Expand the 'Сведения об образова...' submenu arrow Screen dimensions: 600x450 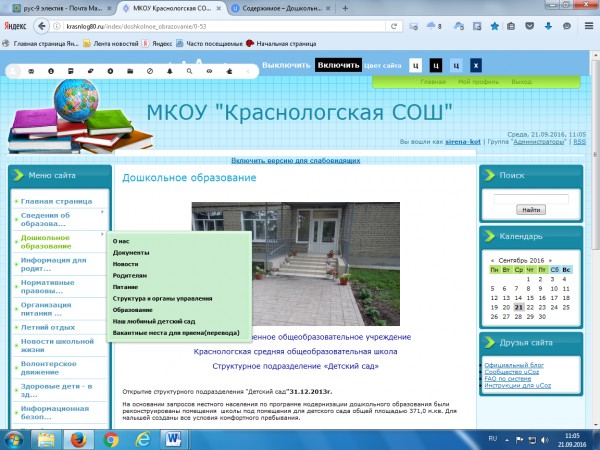(x=102, y=212)
